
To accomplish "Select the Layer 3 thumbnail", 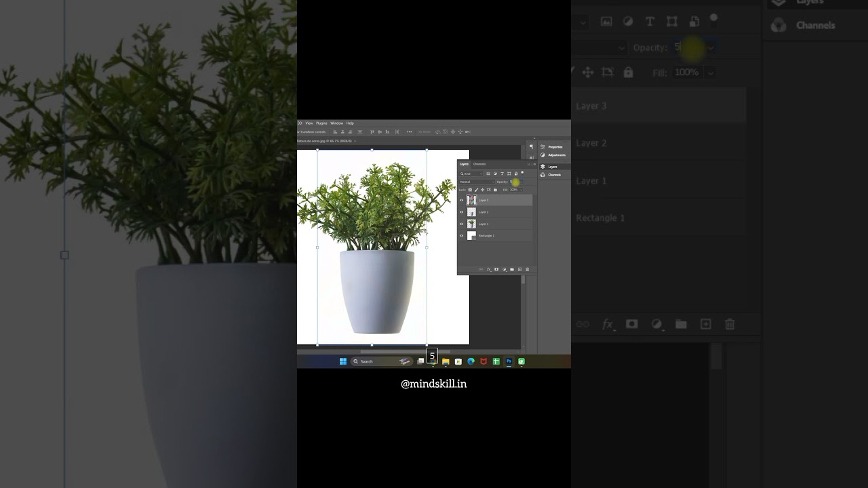I will 471,200.
